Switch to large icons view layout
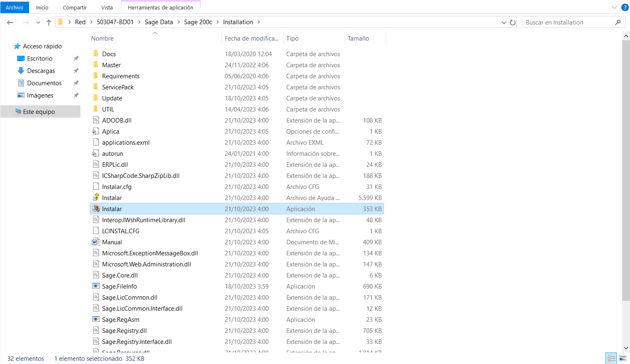Screen dimensions: 630x364 (x=622, y=358)
